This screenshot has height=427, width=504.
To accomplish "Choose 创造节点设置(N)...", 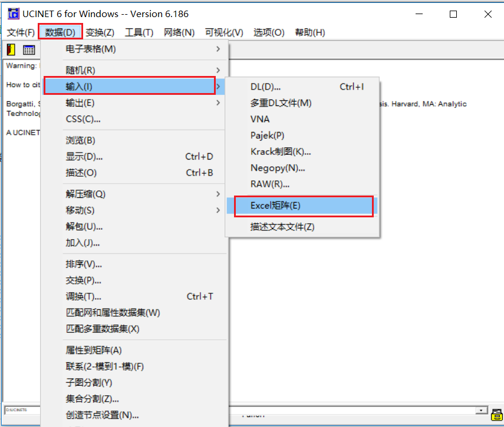I will point(134,415).
